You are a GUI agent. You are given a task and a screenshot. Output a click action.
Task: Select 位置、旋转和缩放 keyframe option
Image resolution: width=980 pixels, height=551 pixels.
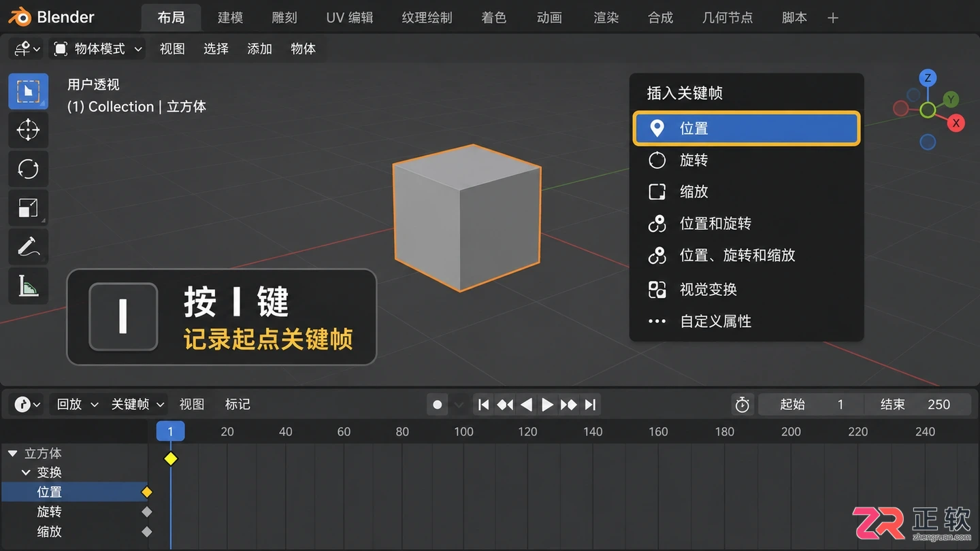click(x=747, y=255)
